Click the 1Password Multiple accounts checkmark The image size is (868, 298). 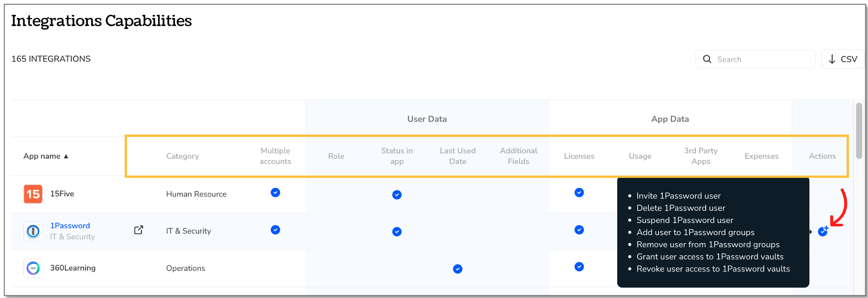[x=275, y=230]
